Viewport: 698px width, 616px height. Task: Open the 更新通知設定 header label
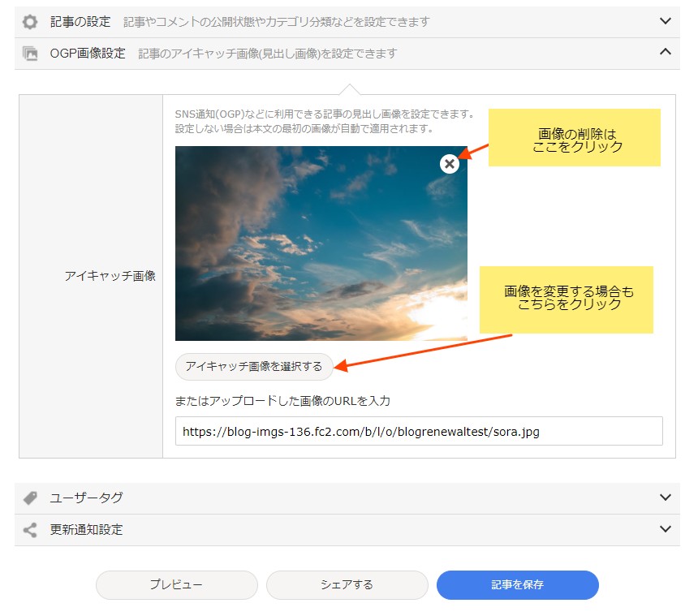(x=86, y=530)
